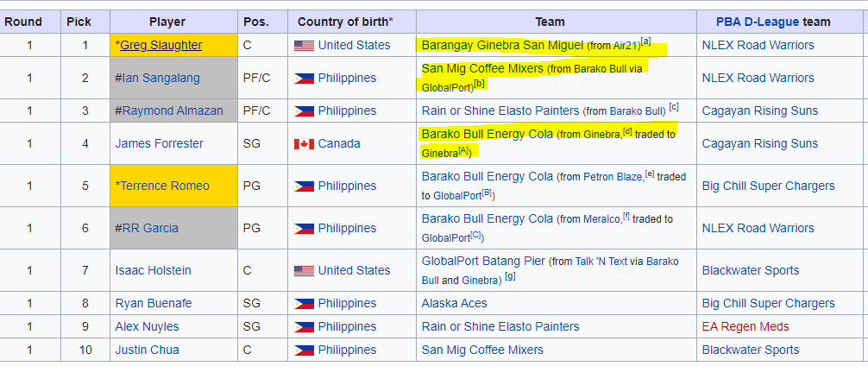This screenshot has width=868, height=379.
Task: Open Rain or Shine Elasto Painters in Nuyles's row
Action: coord(500,327)
